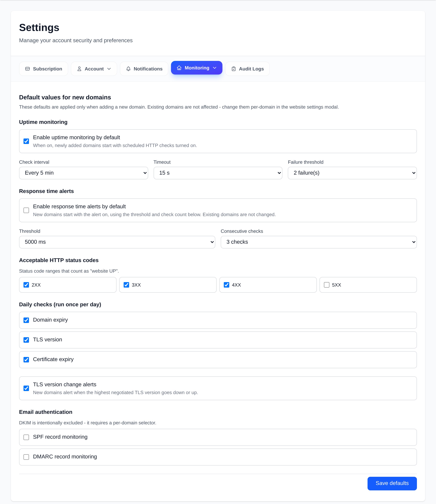
Task: Click 'Manage your account security and preferences' subtitle
Action: coord(76,40)
